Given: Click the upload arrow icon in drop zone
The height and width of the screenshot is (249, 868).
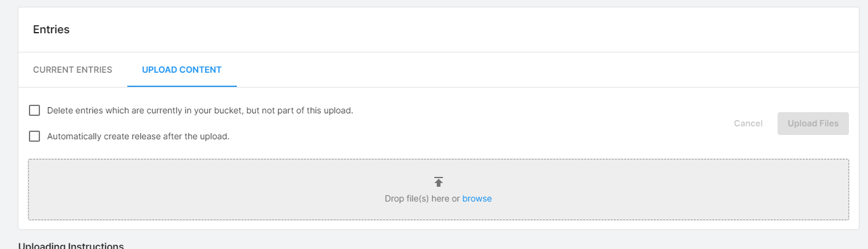Looking at the screenshot, I should 439,182.
